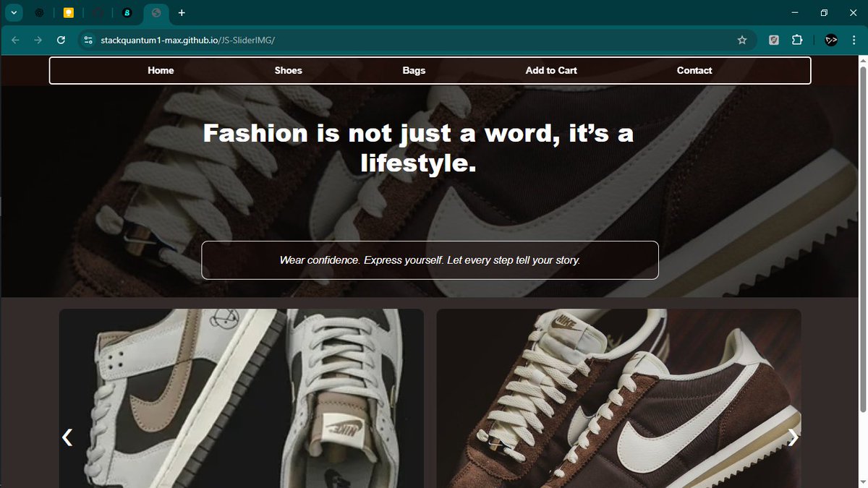The width and height of the screenshot is (868, 488).
Task: Switch to the yellow Google Keep tab
Action: pyautogui.click(x=69, y=12)
